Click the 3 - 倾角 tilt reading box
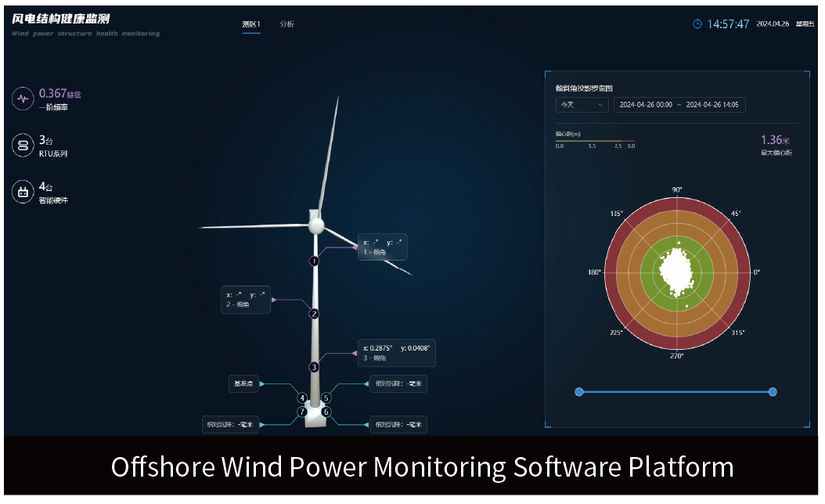The image size is (825, 504). [x=395, y=352]
